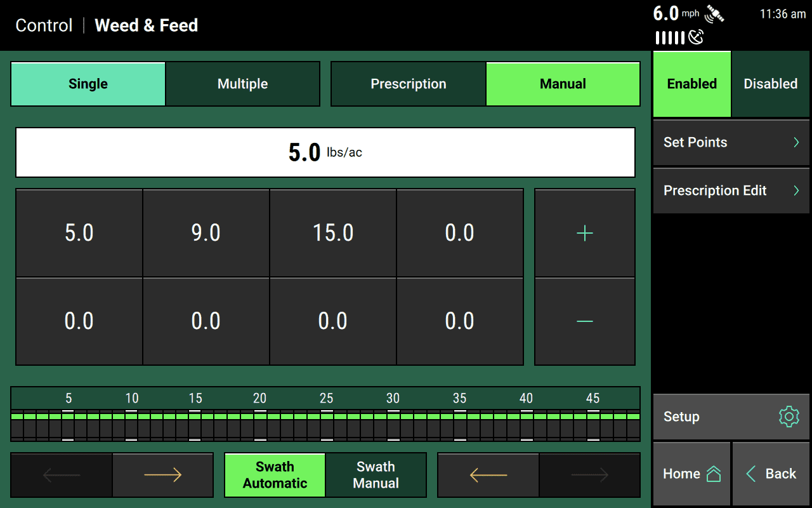Set the product control to Disabled
812x508 pixels.
pyautogui.click(x=770, y=84)
